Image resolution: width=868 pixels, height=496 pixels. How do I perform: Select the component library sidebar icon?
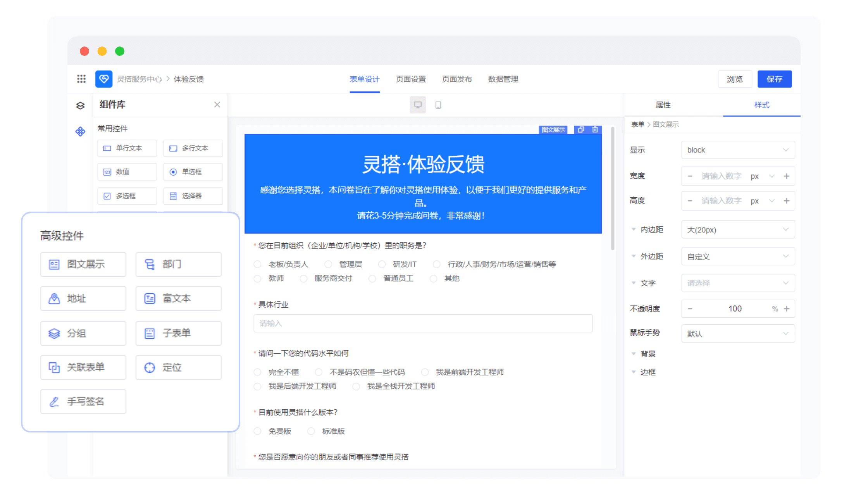(80, 132)
